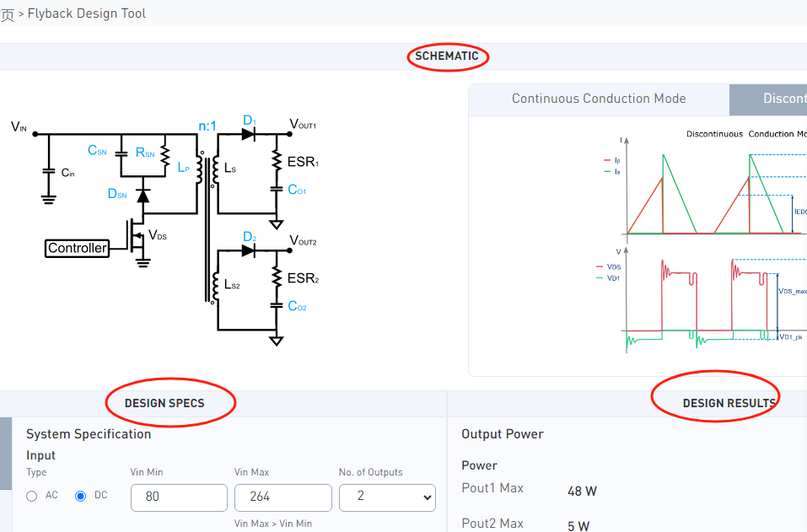The width and height of the screenshot is (807, 532).
Task: Click the D2 diode symbol in schematic
Action: pyautogui.click(x=248, y=250)
